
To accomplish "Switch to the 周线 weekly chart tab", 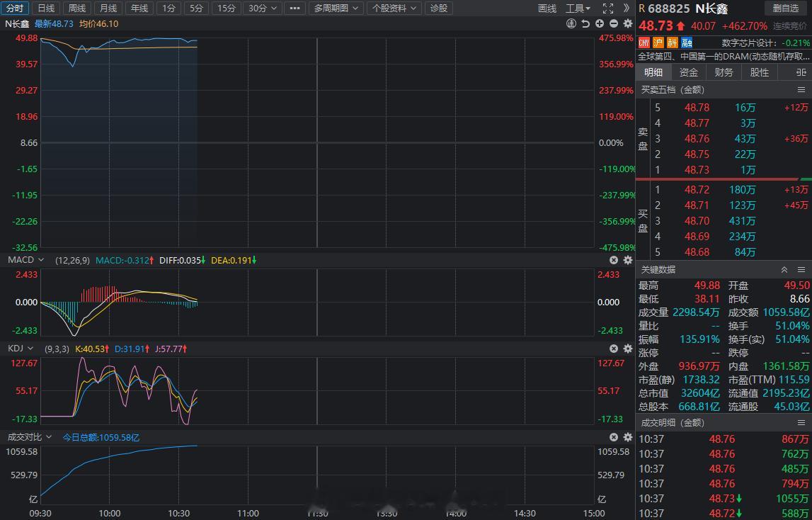I will [x=77, y=9].
